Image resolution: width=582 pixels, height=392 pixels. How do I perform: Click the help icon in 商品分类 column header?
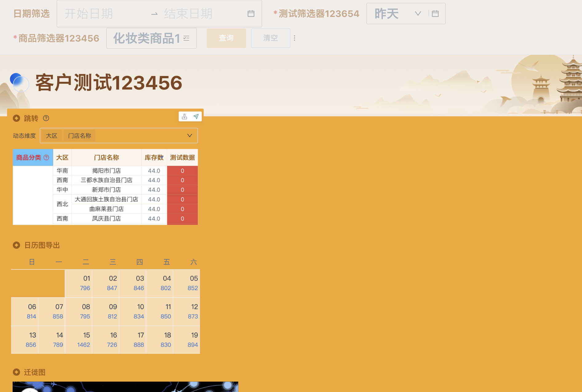[x=46, y=158]
